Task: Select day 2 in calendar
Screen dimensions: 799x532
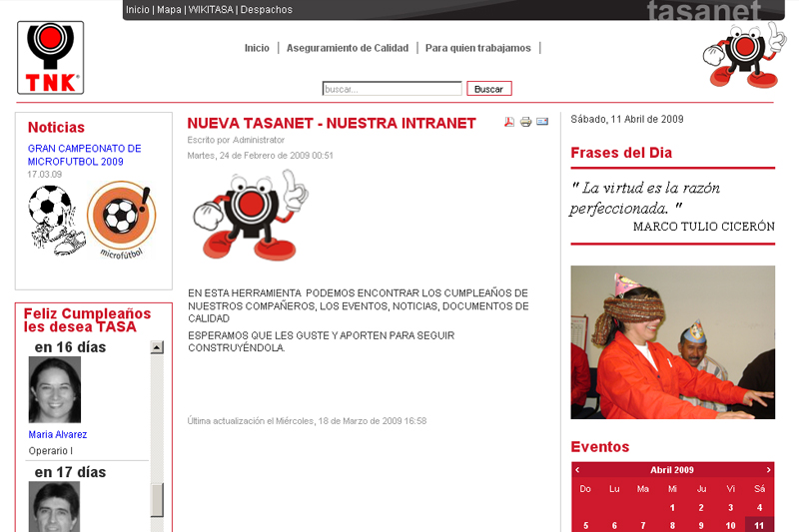Action: [701, 508]
